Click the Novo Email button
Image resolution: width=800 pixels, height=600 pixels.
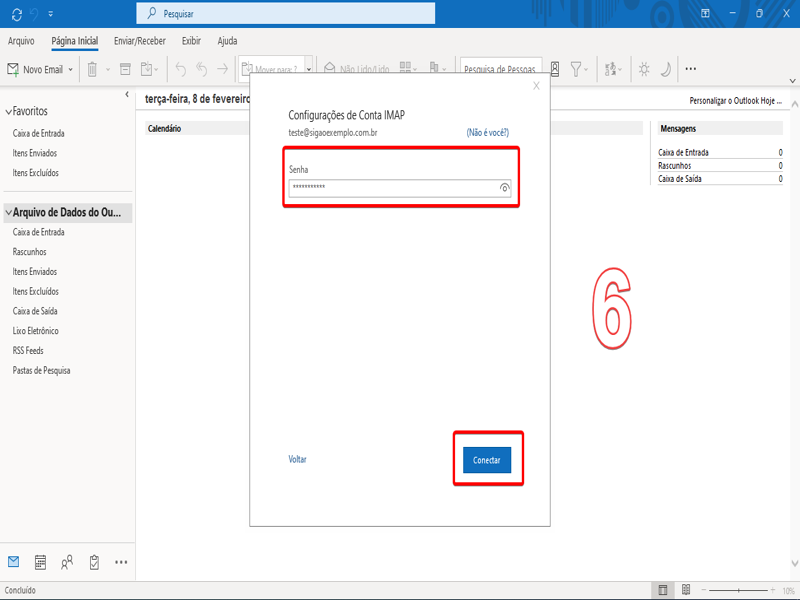(35, 69)
